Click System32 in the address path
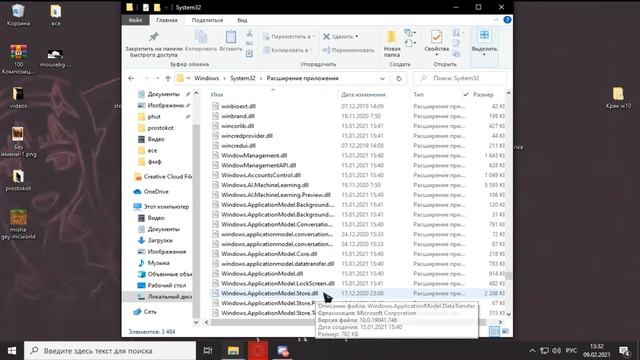The width and height of the screenshot is (640, 360). [x=242, y=78]
